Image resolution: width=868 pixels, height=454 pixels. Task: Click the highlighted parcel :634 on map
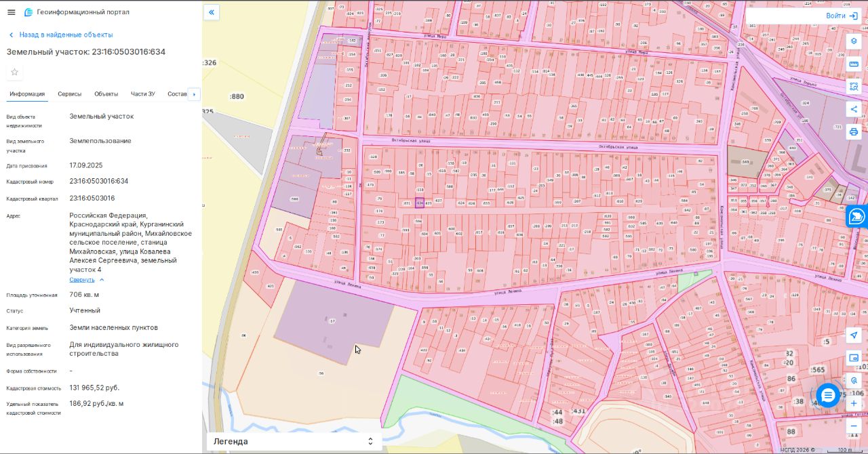click(x=420, y=203)
